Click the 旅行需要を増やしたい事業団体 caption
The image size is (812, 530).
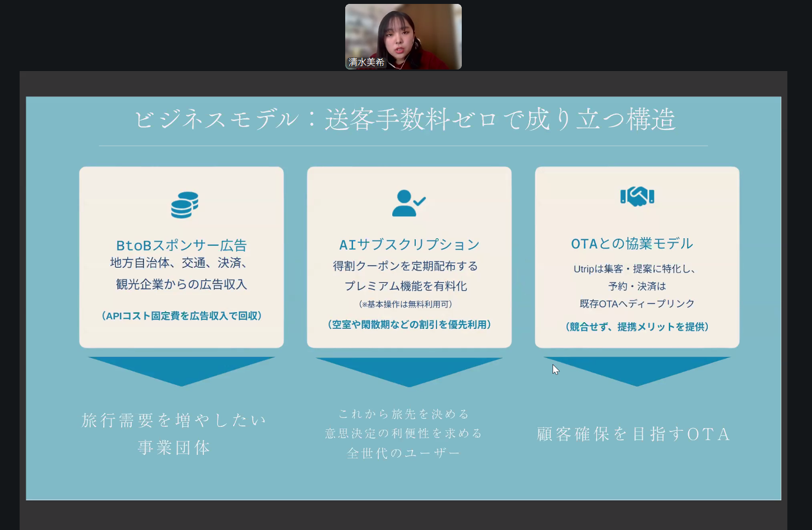174,433
